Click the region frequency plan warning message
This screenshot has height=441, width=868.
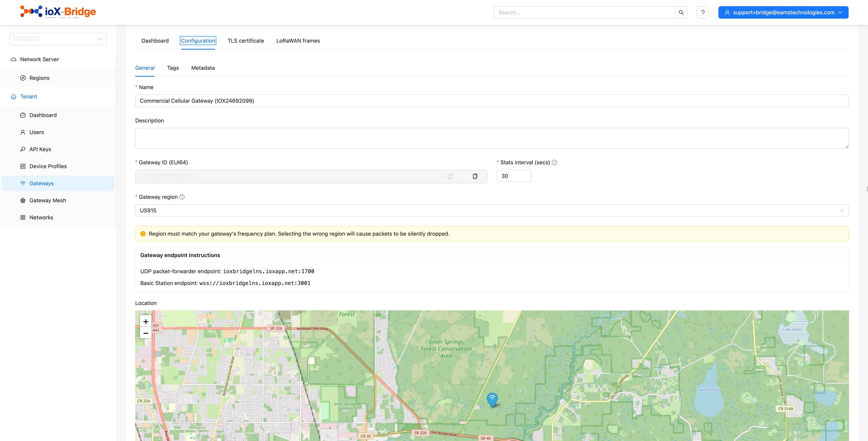pyautogui.click(x=299, y=234)
